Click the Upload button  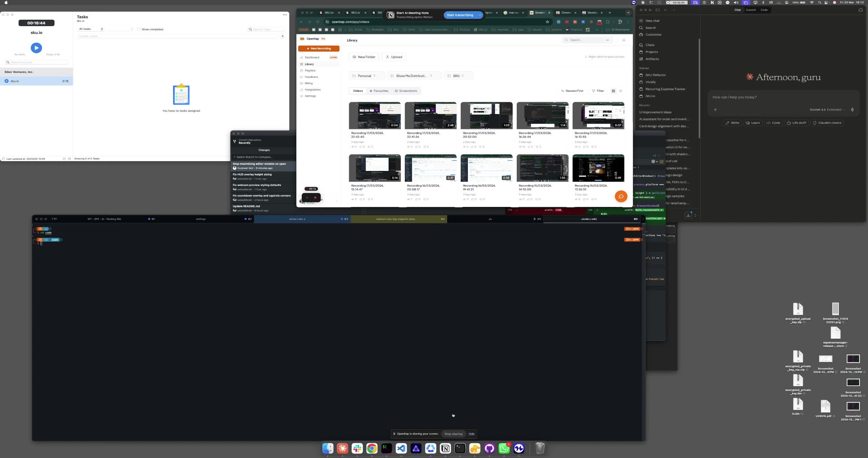[394, 57]
